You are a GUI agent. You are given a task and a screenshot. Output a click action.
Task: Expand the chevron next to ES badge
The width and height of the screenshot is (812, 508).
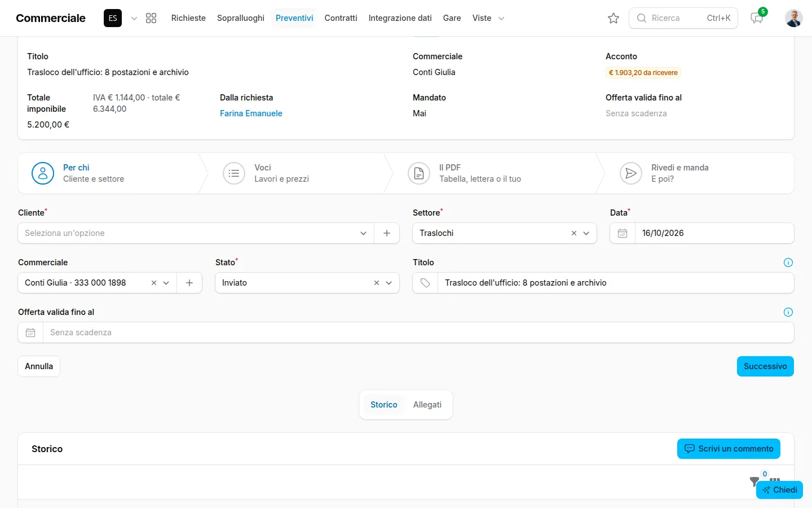tap(134, 18)
